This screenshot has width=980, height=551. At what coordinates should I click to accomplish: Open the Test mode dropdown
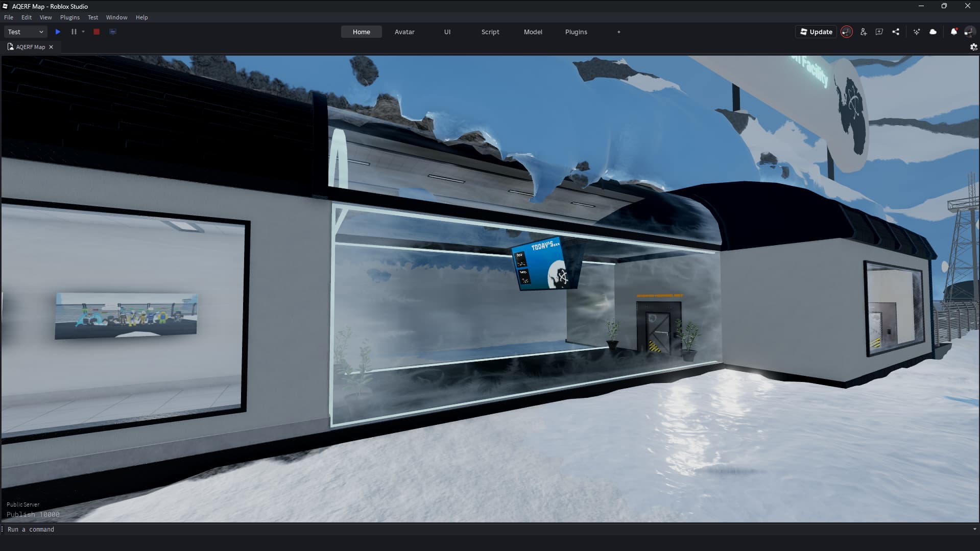click(26, 32)
